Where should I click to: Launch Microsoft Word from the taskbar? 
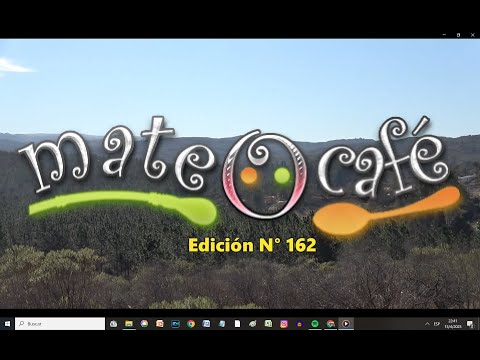tap(206, 324)
